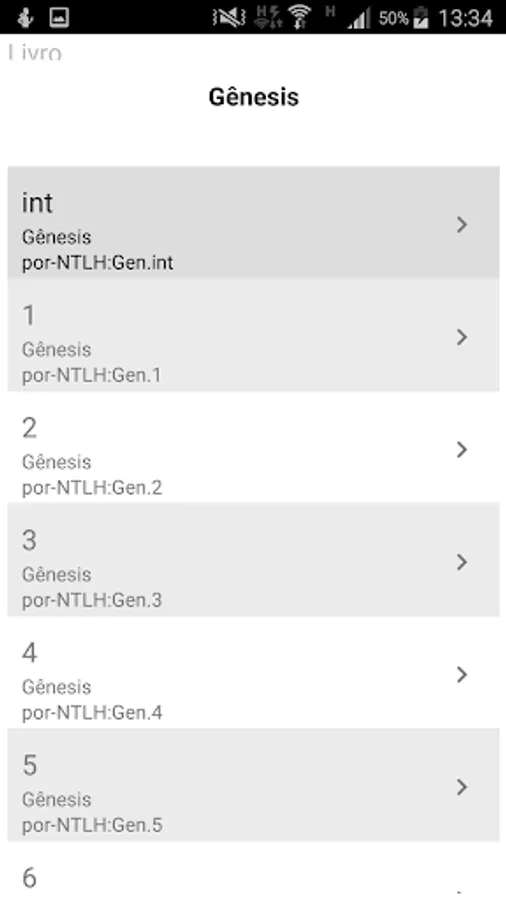Tap the Gênesis title heading
The height and width of the screenshot is (900, 506).
coord(254,96)
